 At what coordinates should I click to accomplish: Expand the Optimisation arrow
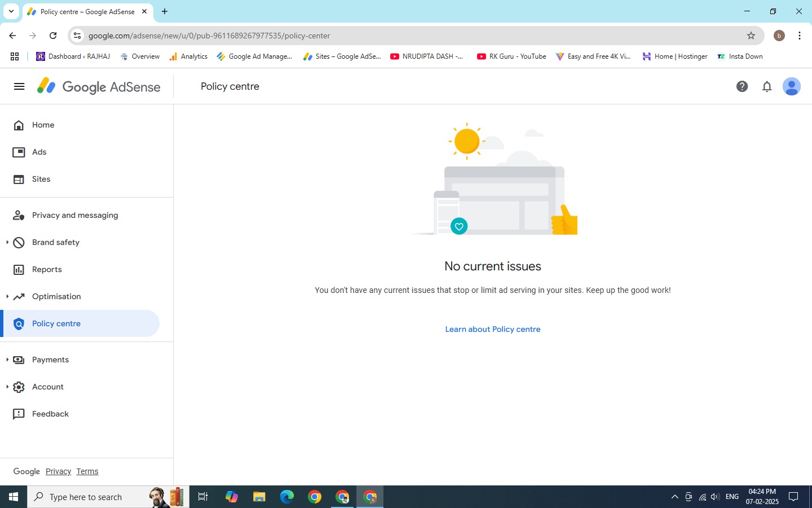[x=7, y=296]
